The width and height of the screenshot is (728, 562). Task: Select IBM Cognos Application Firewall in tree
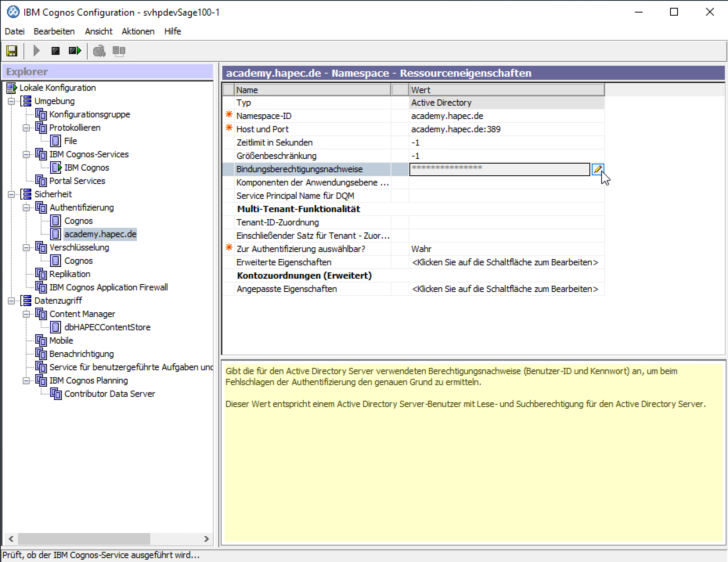[x=108, y=287]
